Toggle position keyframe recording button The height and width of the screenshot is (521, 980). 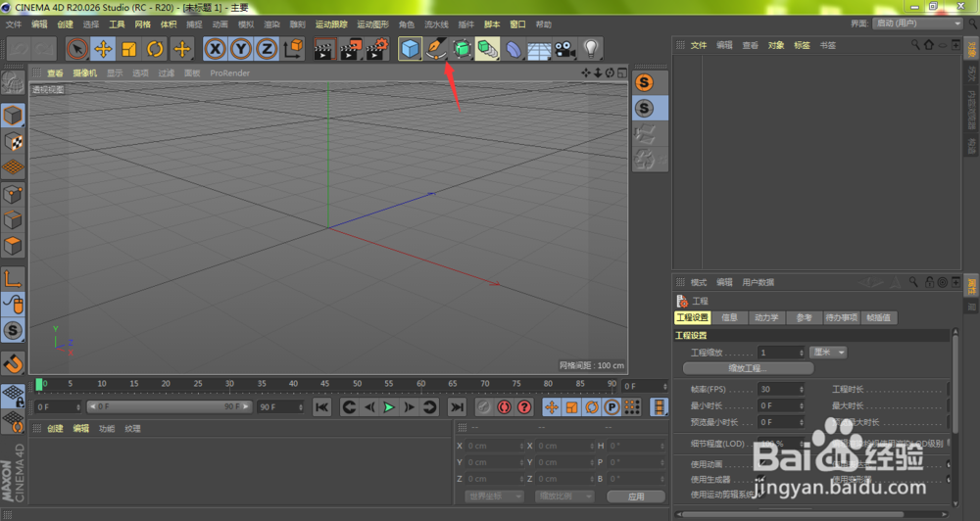click(x=551, y=407)
